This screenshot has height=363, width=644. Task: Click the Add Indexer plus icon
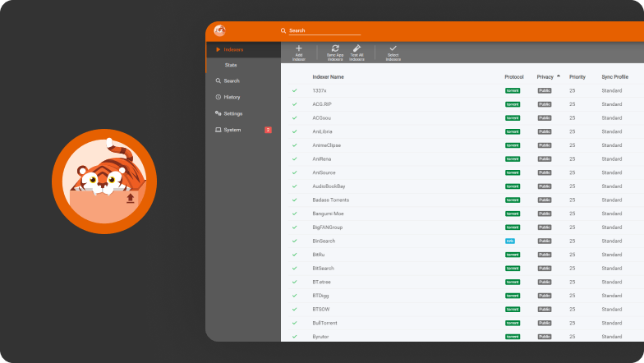tap(299, 49)
